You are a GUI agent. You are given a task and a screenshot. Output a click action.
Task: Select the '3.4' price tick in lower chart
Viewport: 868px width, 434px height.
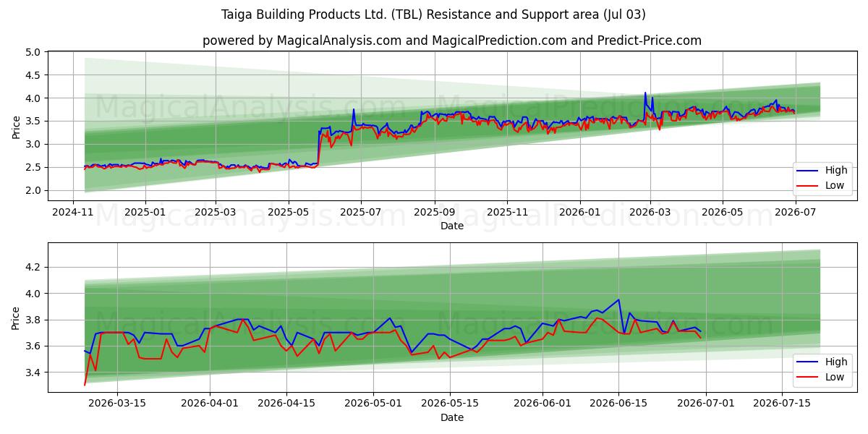33,373
